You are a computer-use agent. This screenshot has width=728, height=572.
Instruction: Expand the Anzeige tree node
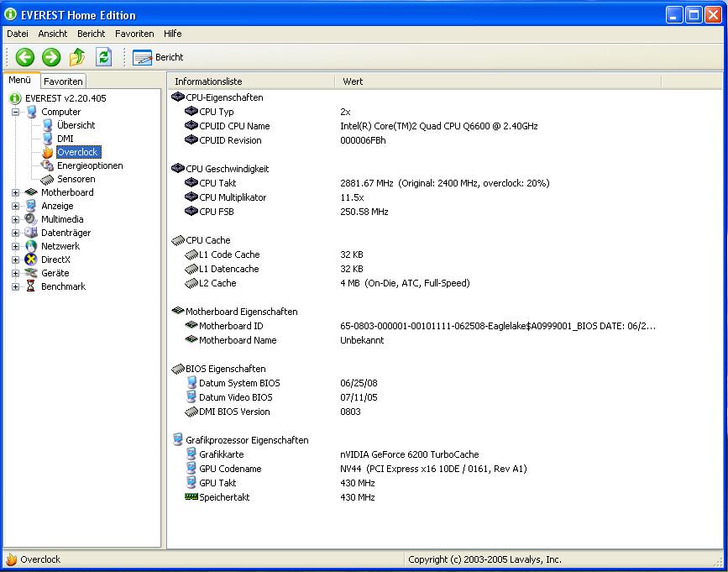pyautogui.click(x=15, y=206)
